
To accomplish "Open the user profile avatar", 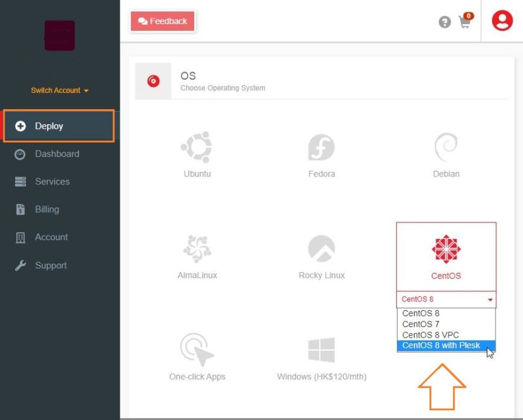I will pos(502,21).
